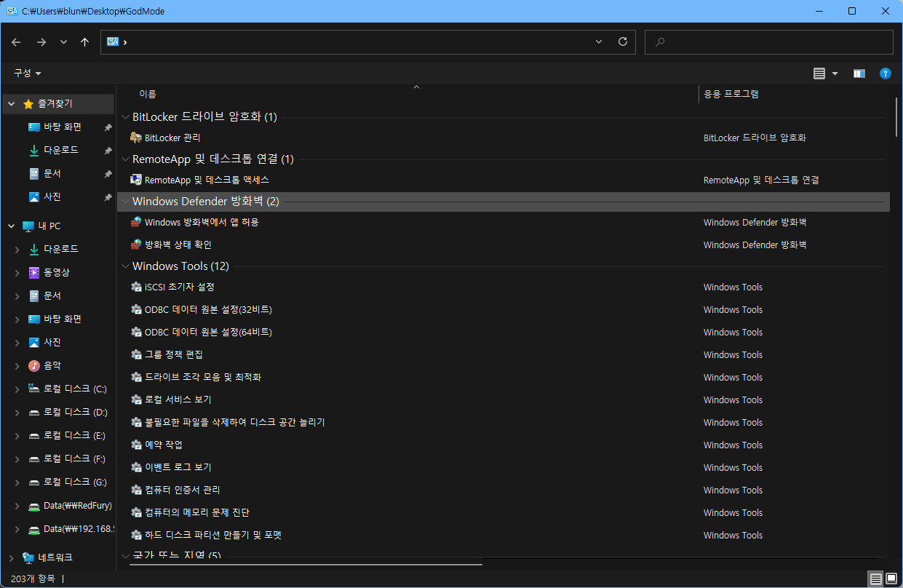Image resolution: width=903 pixels, height=588 pixels.
Task: Select 로컬 디스크 (F:) in navigation pane
Action: pyautogui.click(x=67, y=459)
